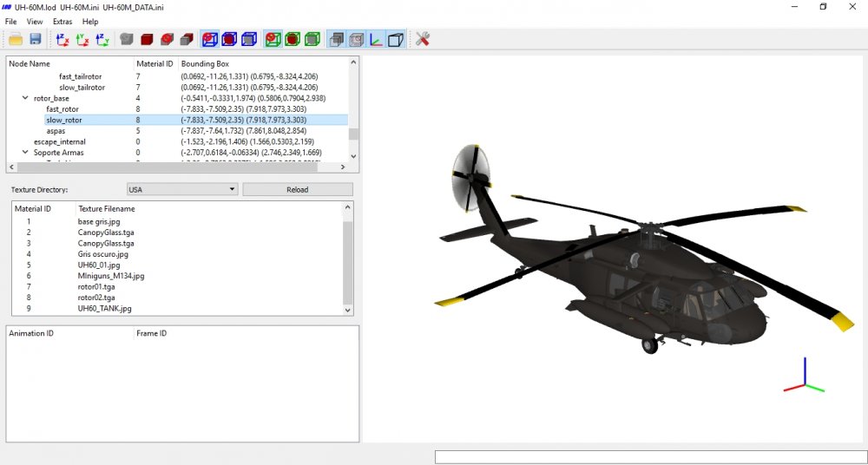Select the rotor02.tga texture row
This screenshot has width=868, height=465.
pos(177,298)
